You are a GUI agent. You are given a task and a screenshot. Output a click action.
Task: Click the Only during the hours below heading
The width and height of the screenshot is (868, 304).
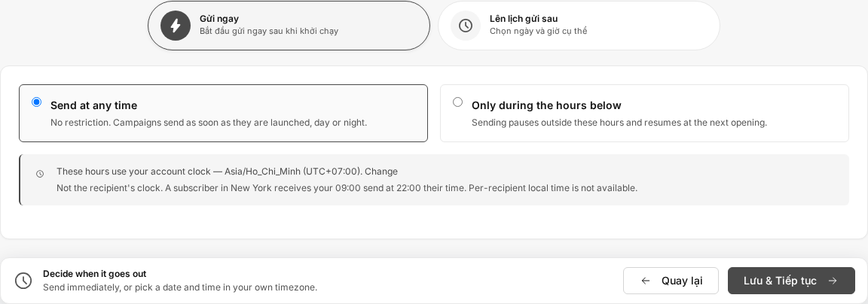pyautogui.click(x=546, y=105)
